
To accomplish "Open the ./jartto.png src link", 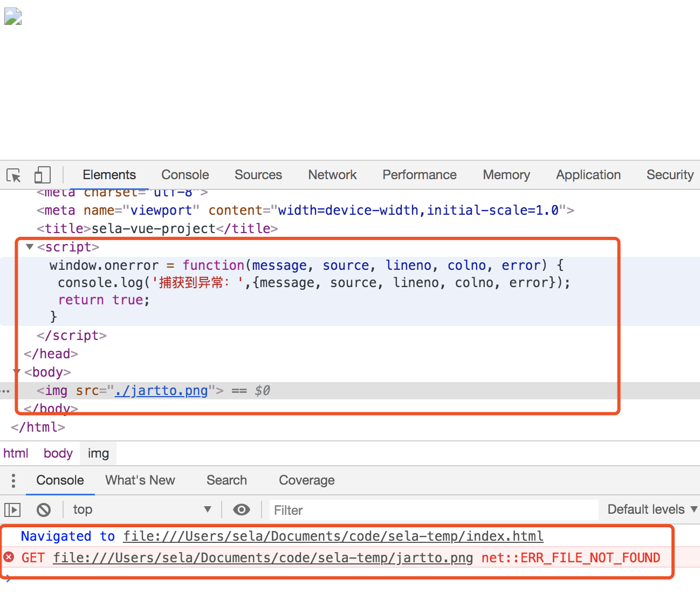I will point(161,391).
